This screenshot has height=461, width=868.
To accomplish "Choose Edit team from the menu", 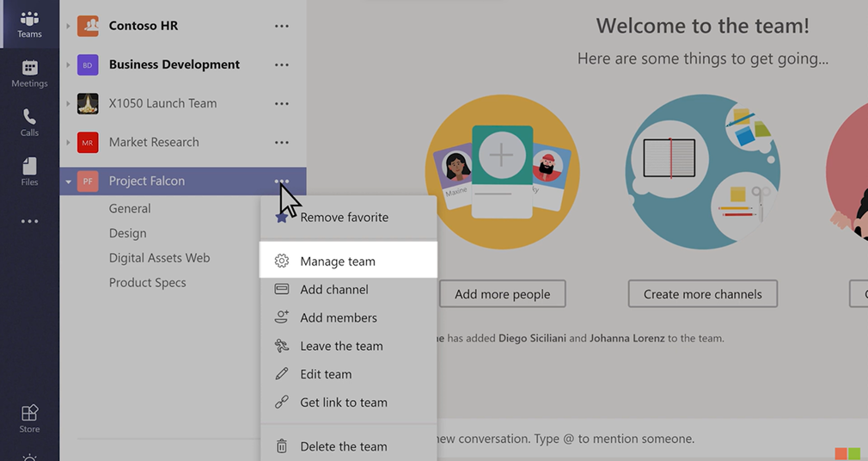I will [348, 374].
